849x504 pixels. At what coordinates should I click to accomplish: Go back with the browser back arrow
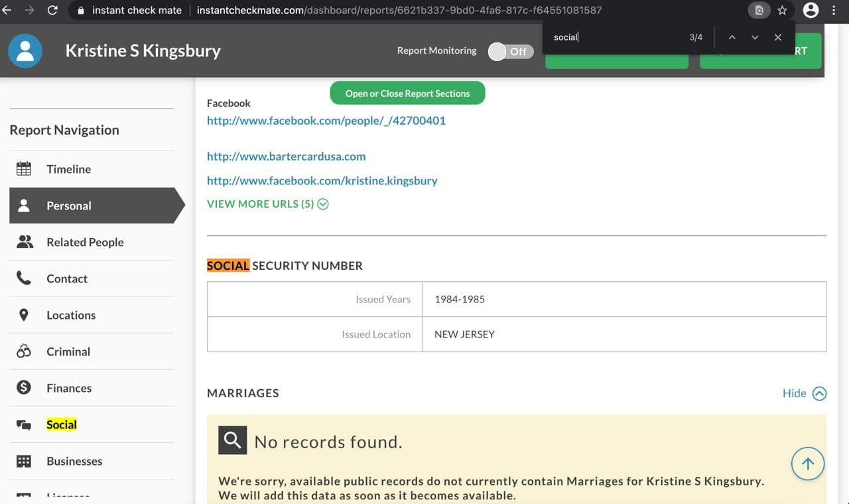coord(7,10)
